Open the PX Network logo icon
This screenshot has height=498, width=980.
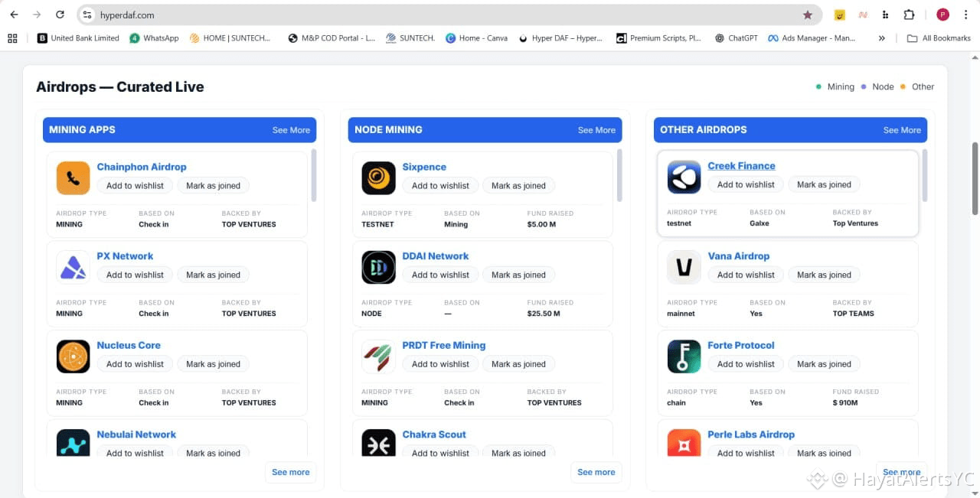[73, 267]
